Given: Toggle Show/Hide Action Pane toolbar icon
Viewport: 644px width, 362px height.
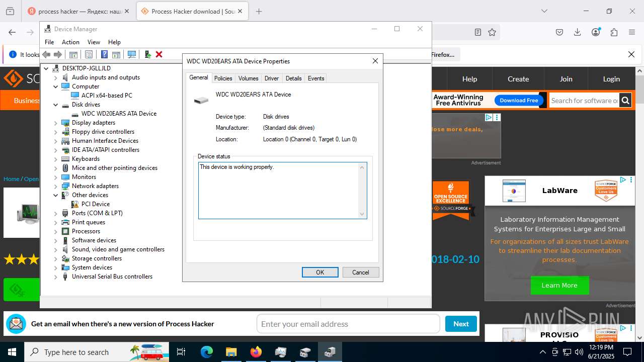Looking at the screenshot, I should coord(116,54).
